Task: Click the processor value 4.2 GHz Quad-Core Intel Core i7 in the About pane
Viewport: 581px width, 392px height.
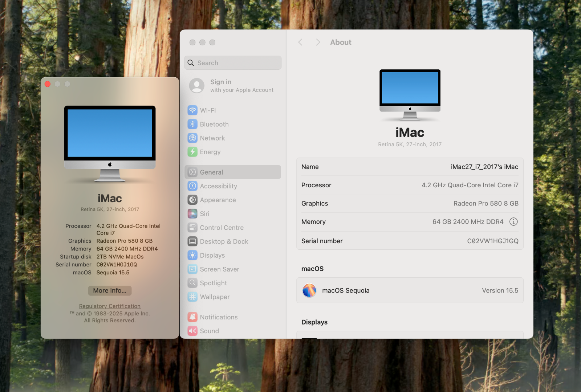Action: tap(470, 185)
